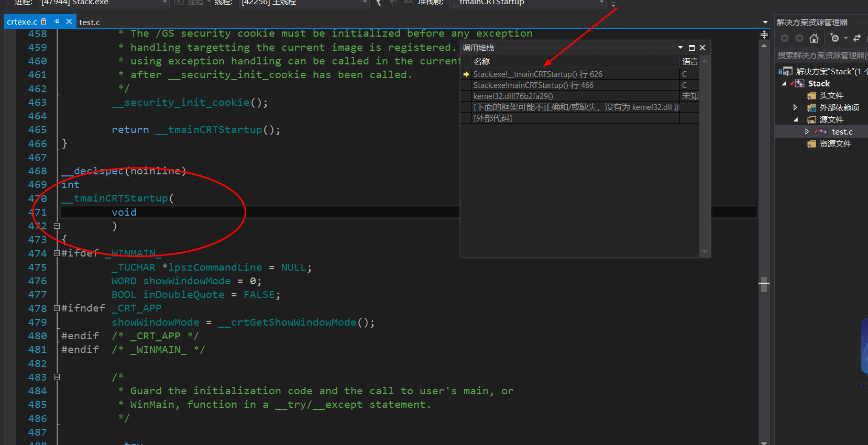The image size is (868, 445).
Task: Click the editor scrollbar up arrow
Action: pos(764,46)
